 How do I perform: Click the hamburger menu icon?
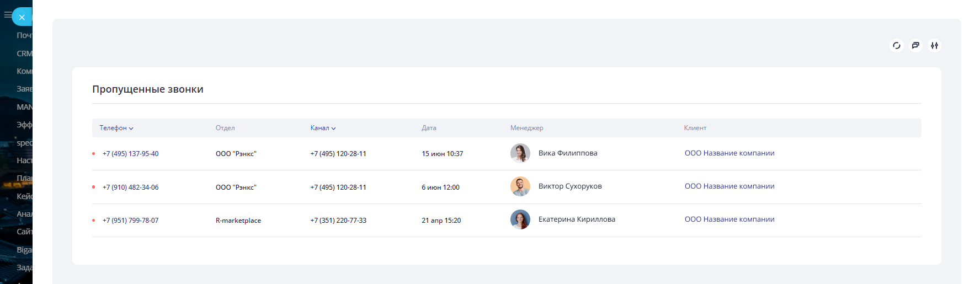(x=7, y=15)
